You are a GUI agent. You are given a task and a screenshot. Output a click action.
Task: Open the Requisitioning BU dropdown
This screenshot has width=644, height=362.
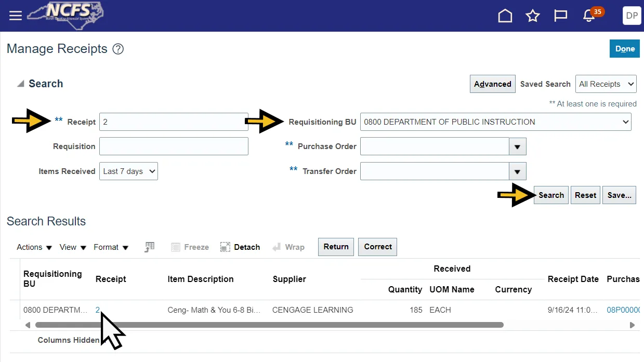coord(495,122)
